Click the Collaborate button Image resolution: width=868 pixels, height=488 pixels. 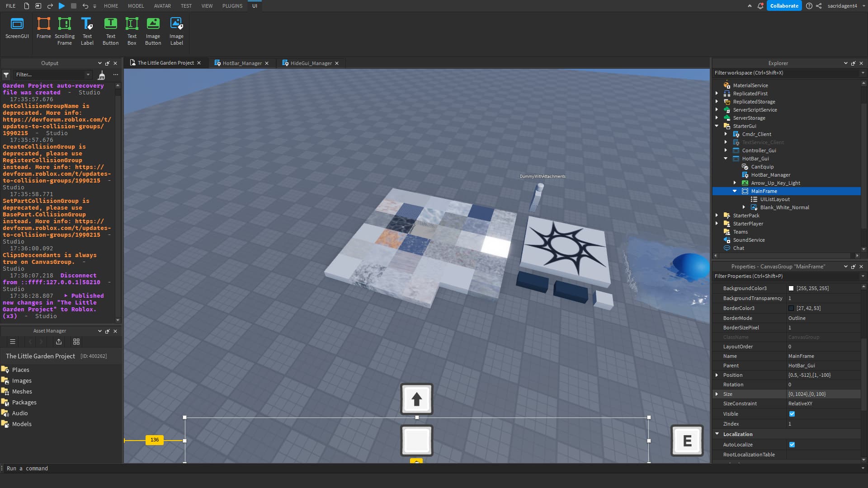coord(784,6)
